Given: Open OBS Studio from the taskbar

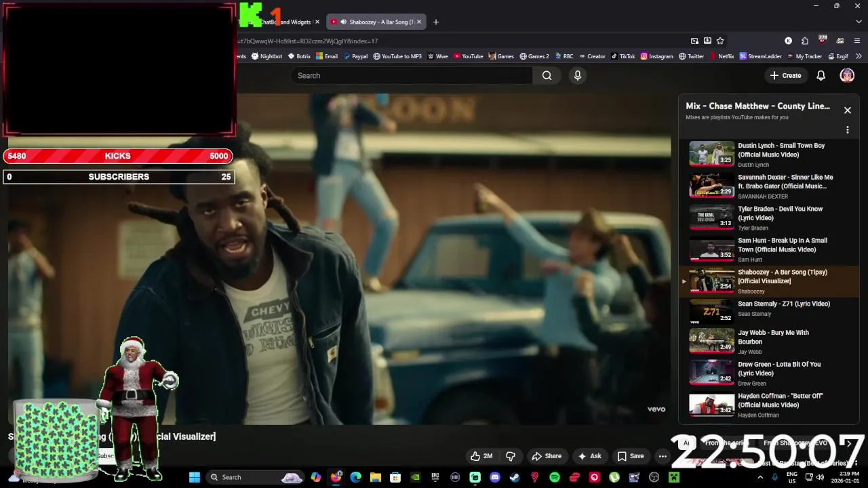Looking at the screenshot, I should point(654,477).
